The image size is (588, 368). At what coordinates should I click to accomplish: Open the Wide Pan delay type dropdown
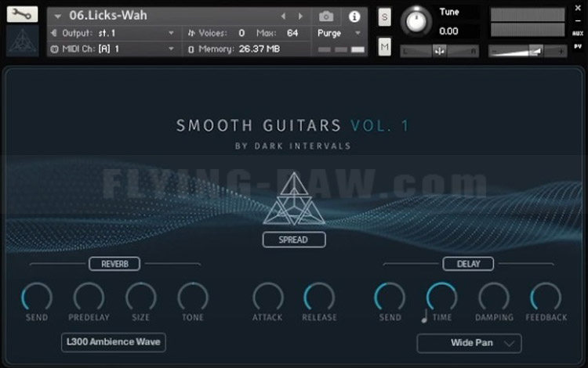point(469,343)
